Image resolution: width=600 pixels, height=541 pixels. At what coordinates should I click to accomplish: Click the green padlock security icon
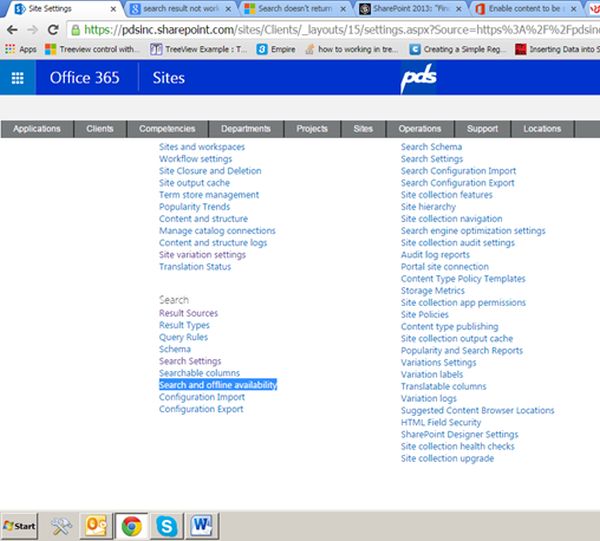click(x=76, y=30)
